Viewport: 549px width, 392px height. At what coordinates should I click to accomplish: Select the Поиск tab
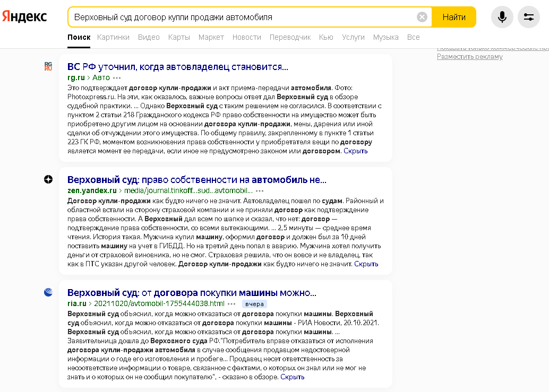point(79,37)
